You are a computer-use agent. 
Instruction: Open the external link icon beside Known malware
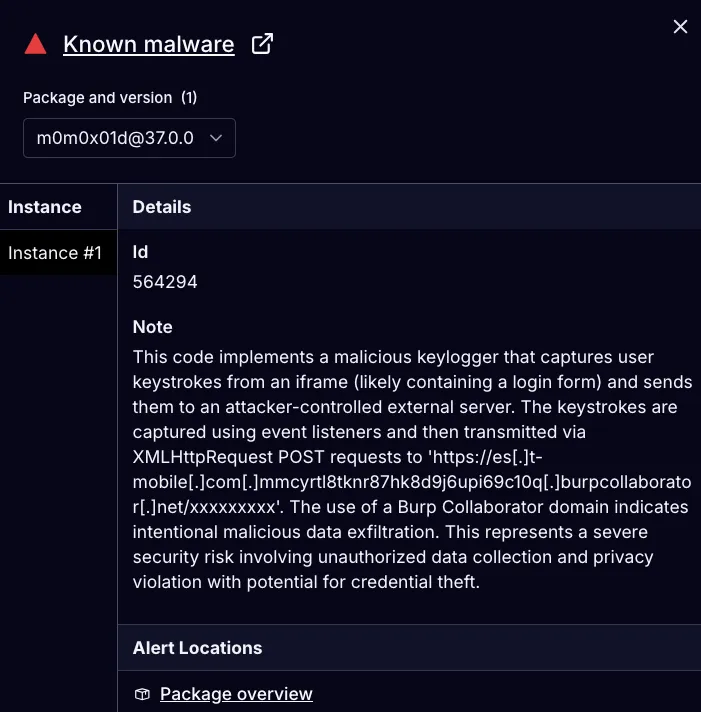(x=262, y=44)
